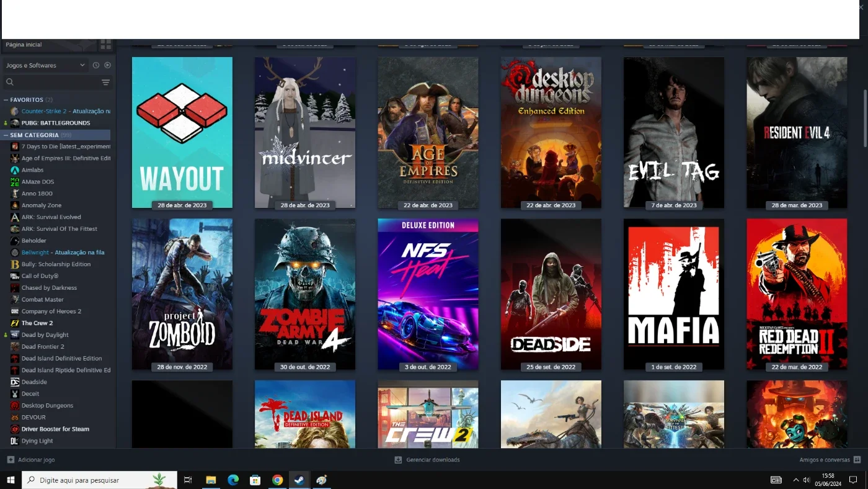Click the Bully: Scholarship Edition icon
The image size is (868, 489).
pyautogui.click(x=15, y=264)
